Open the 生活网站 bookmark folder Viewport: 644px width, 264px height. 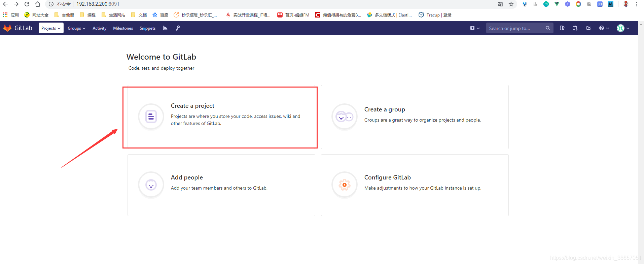click(x=113, y=15)
